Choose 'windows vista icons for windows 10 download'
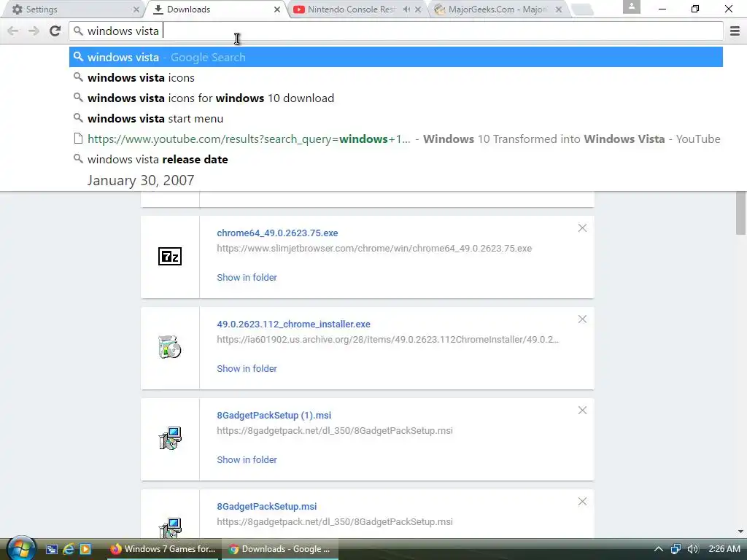Viewport: 747px width, 560px height. 396,98
